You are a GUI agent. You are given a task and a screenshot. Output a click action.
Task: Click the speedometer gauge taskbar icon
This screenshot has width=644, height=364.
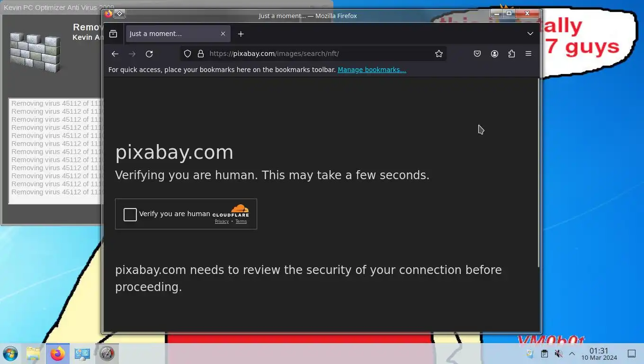pyautogui.click(x=107, y=354)
